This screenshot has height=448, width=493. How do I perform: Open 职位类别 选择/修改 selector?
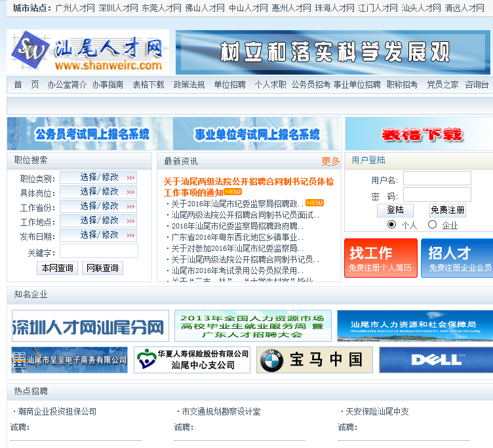pos(98,177)
